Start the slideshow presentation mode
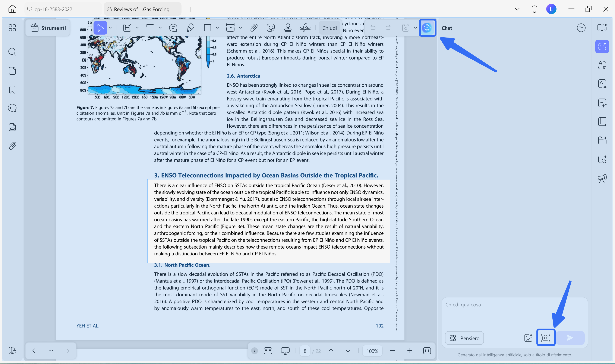Viewport: 615px width, 364px height. (x=285, y=351)
